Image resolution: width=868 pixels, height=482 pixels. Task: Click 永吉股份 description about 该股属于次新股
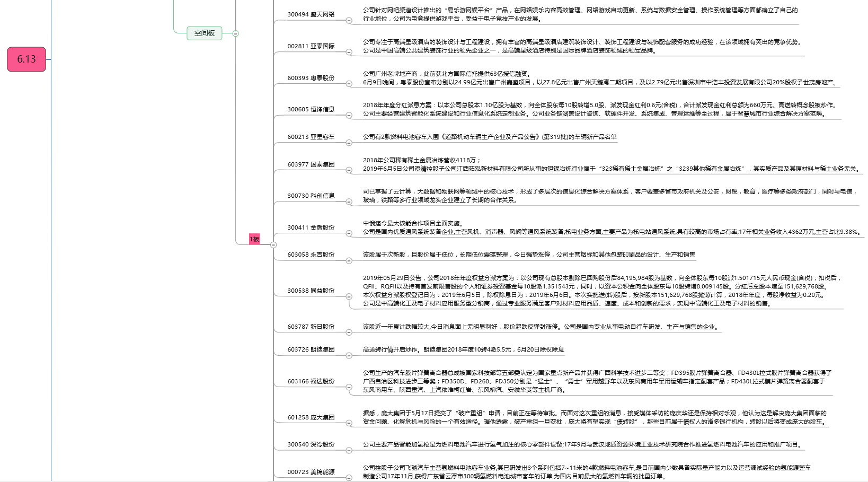tap(529, 255)
